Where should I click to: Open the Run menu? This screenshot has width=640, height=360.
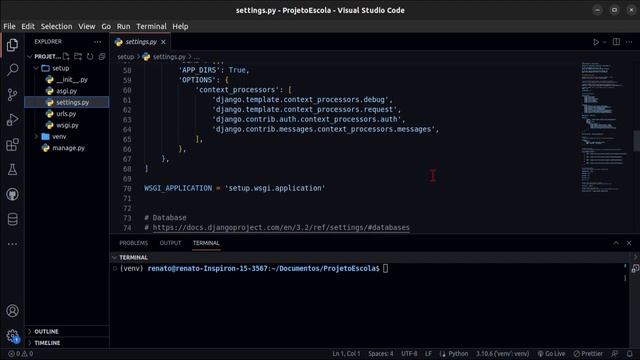123,27
